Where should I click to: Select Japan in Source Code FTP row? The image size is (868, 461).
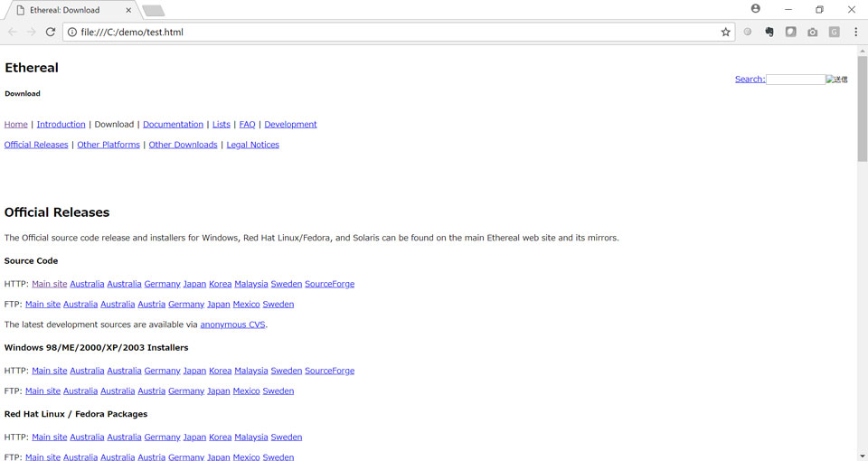click(218, 305)
